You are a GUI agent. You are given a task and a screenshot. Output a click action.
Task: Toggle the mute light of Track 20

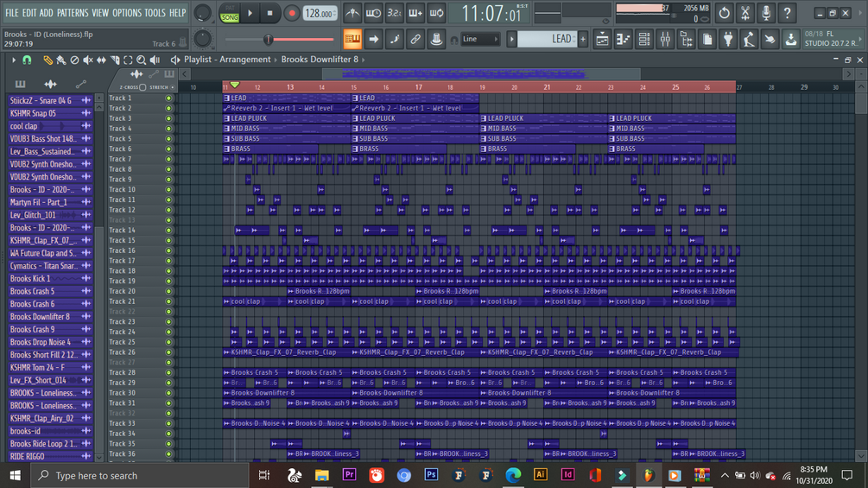(x=168, y=291)
